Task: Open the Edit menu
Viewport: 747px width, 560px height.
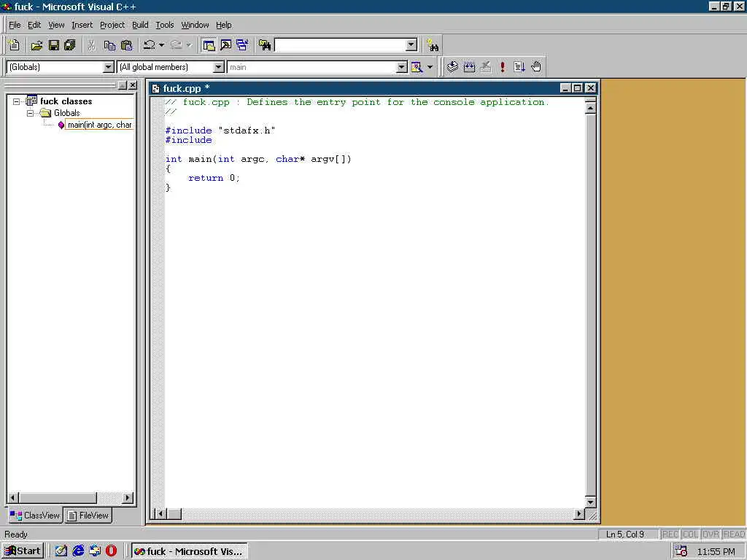Action: coord(34,25)
